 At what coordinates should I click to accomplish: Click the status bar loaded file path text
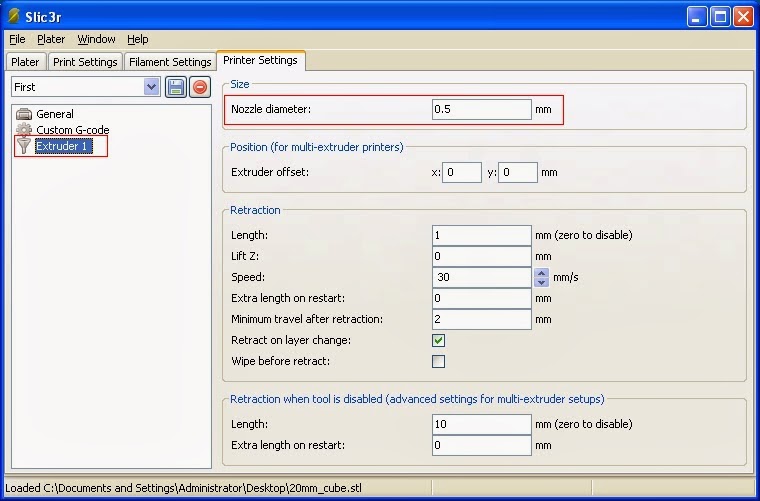pyautogui.click(x=183, y=488)
